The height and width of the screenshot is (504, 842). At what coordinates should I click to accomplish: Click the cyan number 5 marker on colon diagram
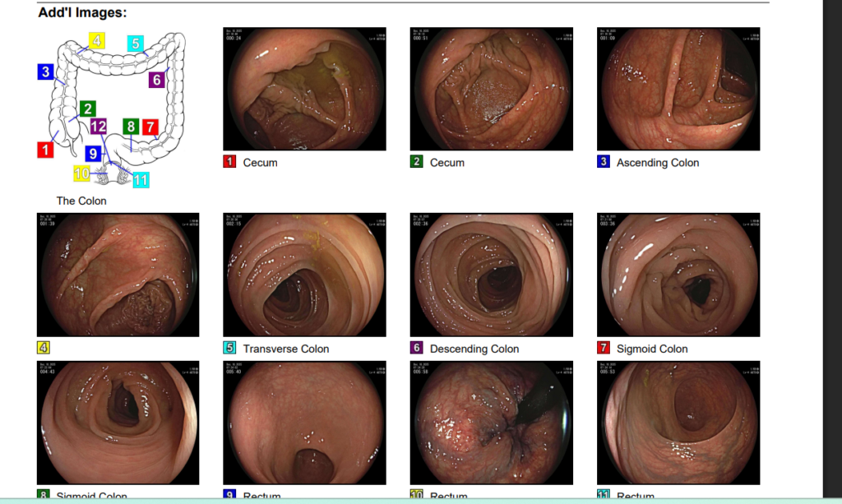coord(136,44)
